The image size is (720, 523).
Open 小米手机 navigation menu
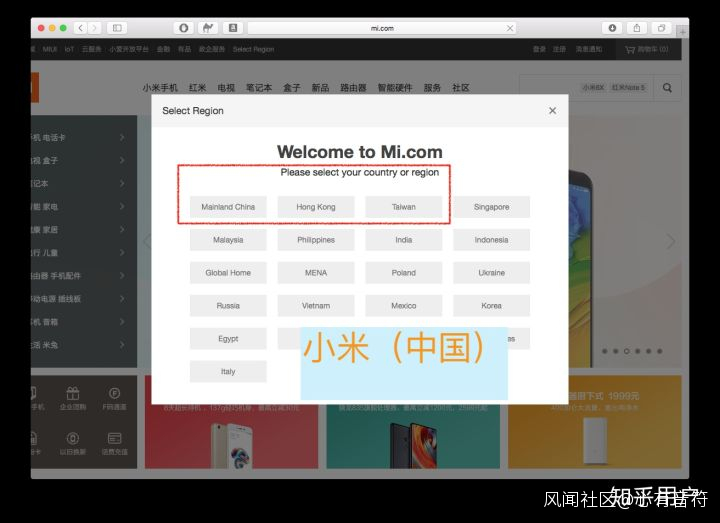click(160, 88)
